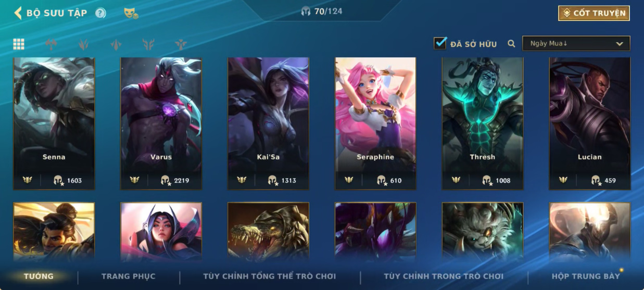Expand the sort dropdown chevron arrow

click(620, 44)
